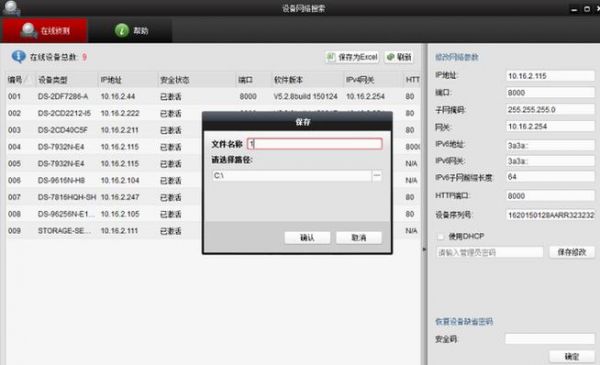Sort by 安全状态 column header
The image size is (600, 365).
(197, 80)
